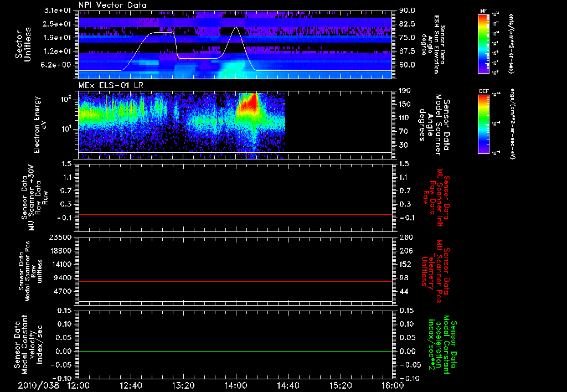Click the 2.5e+01 sector tick value

pos(58,24)
